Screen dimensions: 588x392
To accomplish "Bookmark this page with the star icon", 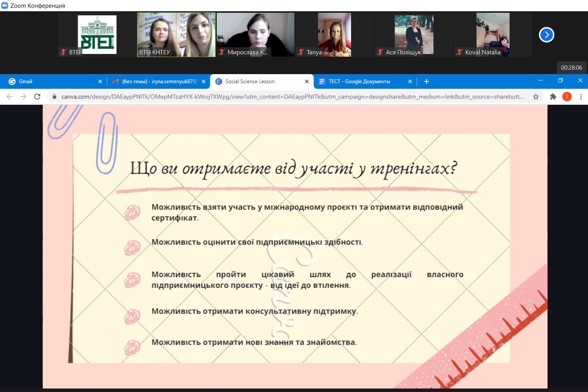I will click(x=536, y=97).
